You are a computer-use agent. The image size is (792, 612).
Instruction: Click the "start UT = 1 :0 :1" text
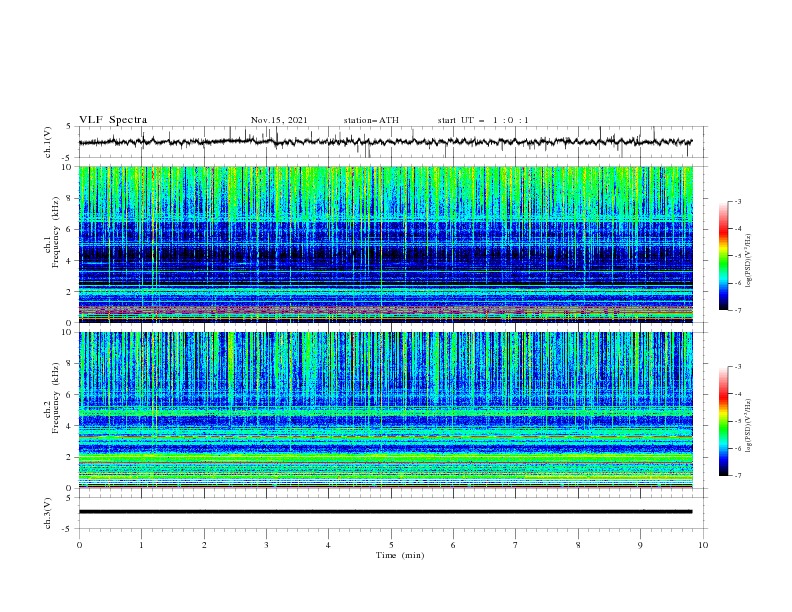tap(483, 120)
